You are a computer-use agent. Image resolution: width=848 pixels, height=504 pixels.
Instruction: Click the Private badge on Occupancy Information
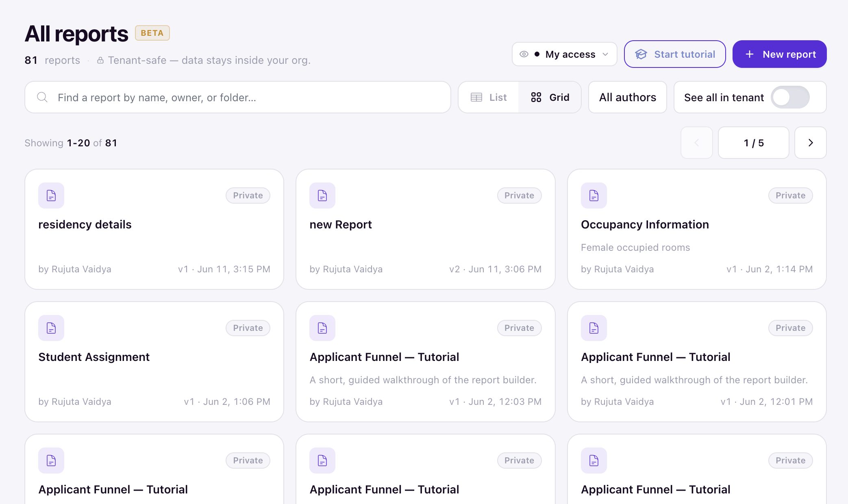tap(790, 196)
